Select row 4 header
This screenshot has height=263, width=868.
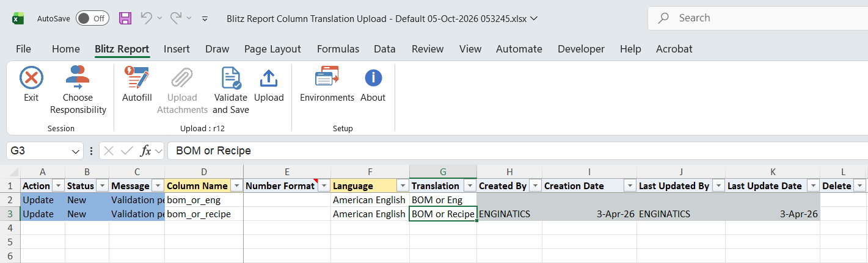tap(10, 228)
